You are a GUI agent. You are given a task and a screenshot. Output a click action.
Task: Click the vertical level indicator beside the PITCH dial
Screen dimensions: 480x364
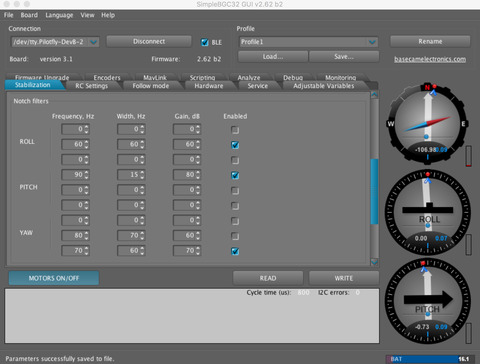click(x=469, y=333)
